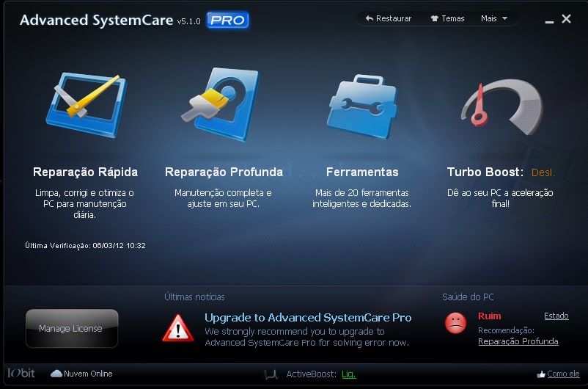Click the v5.1.0 version label
The width and height of the screenshot is (588, 389).
(x=188, y=21)
